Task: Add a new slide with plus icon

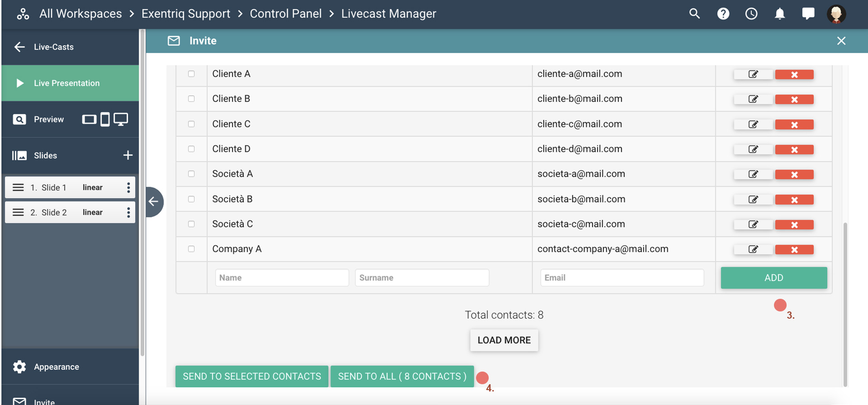Action: tap(128, 155)
